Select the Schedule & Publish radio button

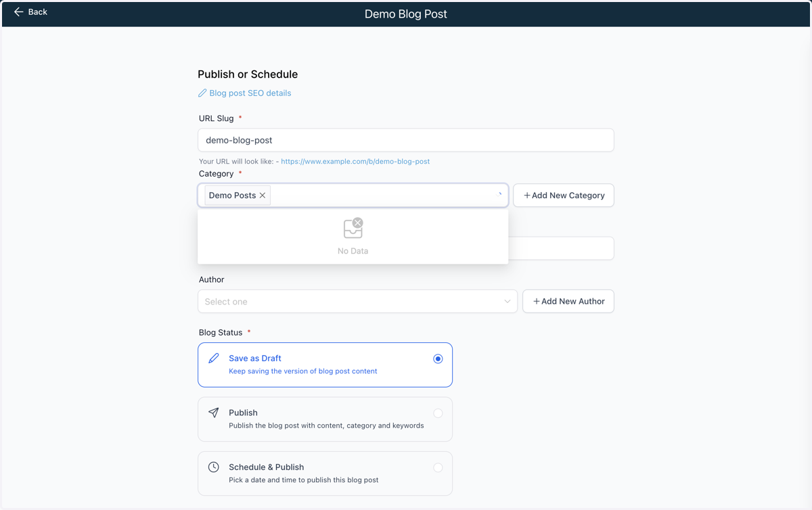438,467
